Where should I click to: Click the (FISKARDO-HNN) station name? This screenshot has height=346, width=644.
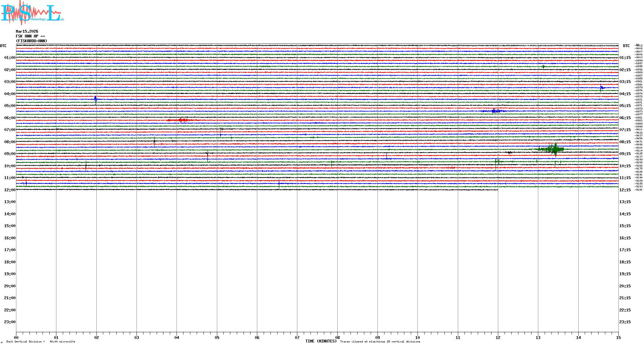click(31, 41)
